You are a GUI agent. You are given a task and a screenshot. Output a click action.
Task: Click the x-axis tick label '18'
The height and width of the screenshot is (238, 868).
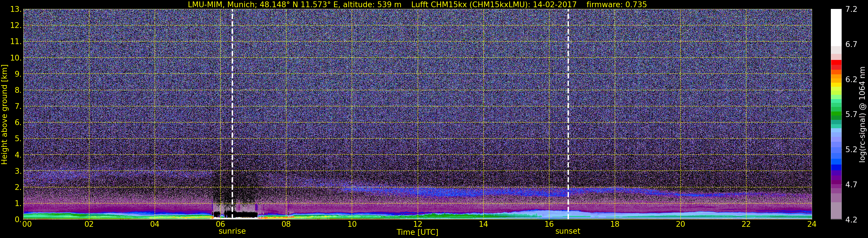[x=614, y=224]
